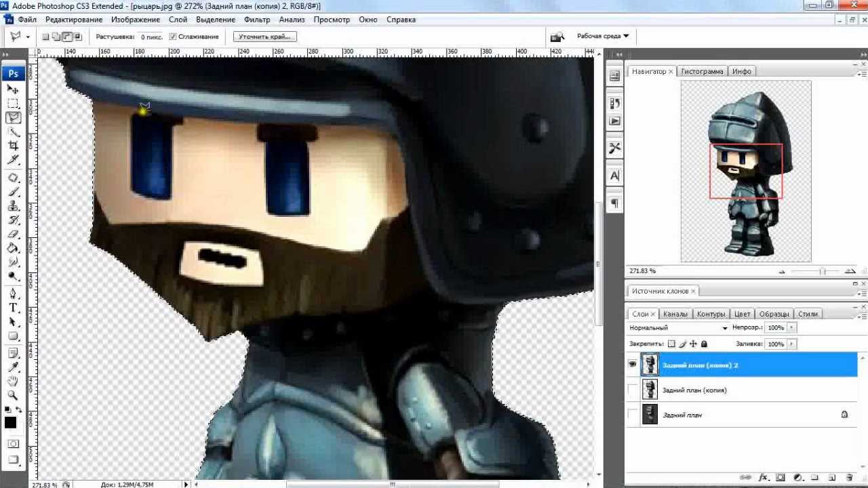Select the Zoom tool

coord(13,396)
